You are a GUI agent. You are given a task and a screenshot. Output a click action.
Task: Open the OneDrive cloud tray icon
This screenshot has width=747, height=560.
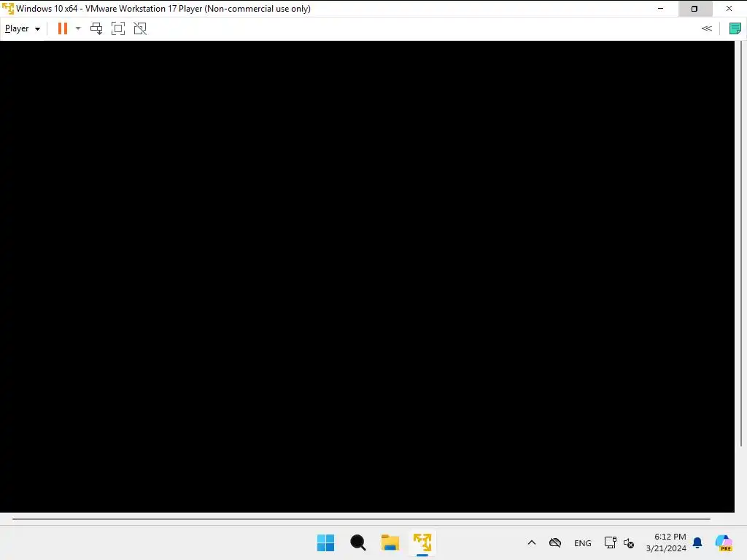[555, 542]
